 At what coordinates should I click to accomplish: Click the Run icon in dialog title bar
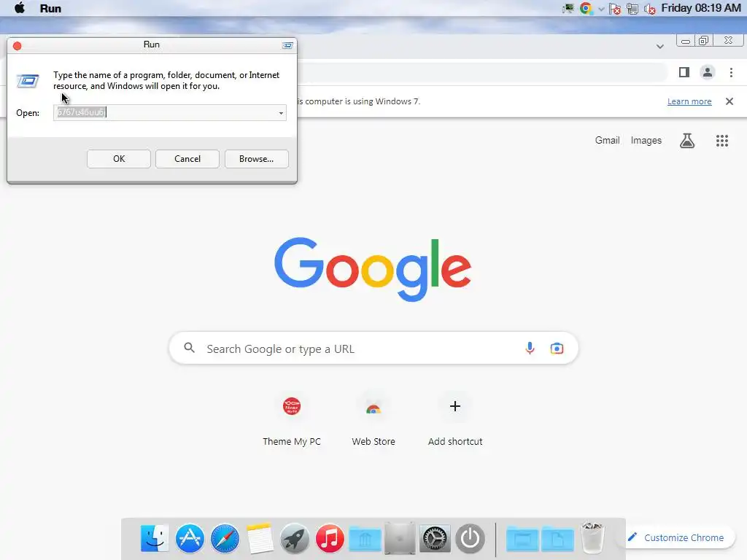(287, 45)
